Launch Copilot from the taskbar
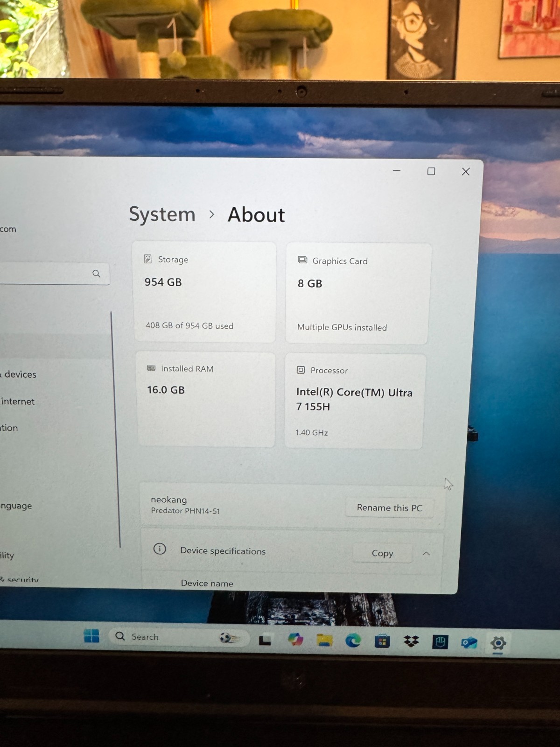The image size is (560, 747). pyautogui.click(x=295, y=639)
